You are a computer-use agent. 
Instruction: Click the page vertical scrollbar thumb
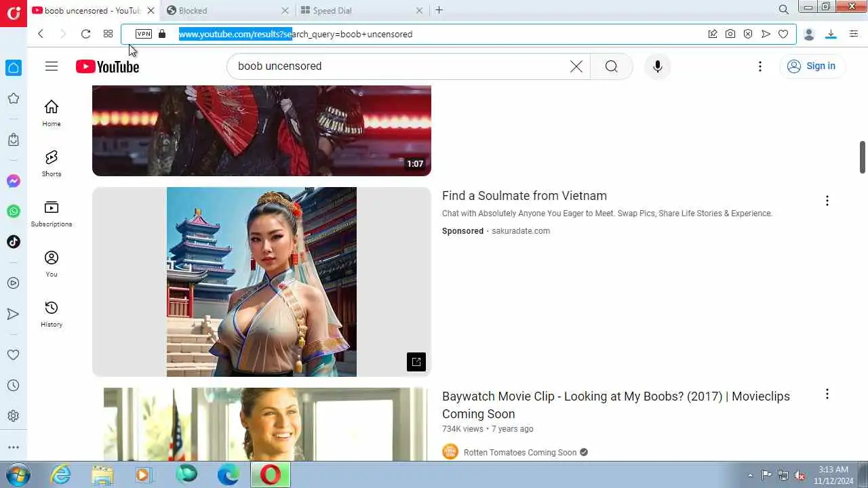click(863, 157)
